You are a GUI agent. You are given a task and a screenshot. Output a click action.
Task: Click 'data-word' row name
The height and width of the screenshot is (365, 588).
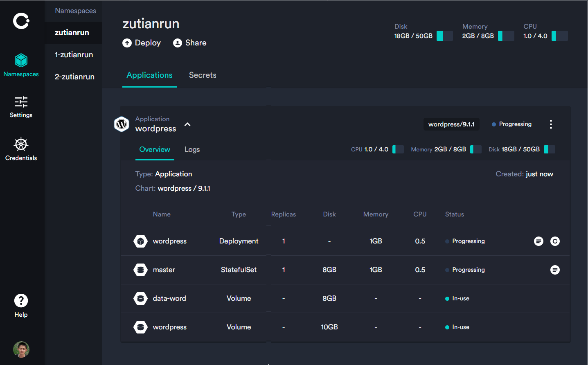point(169,299)
